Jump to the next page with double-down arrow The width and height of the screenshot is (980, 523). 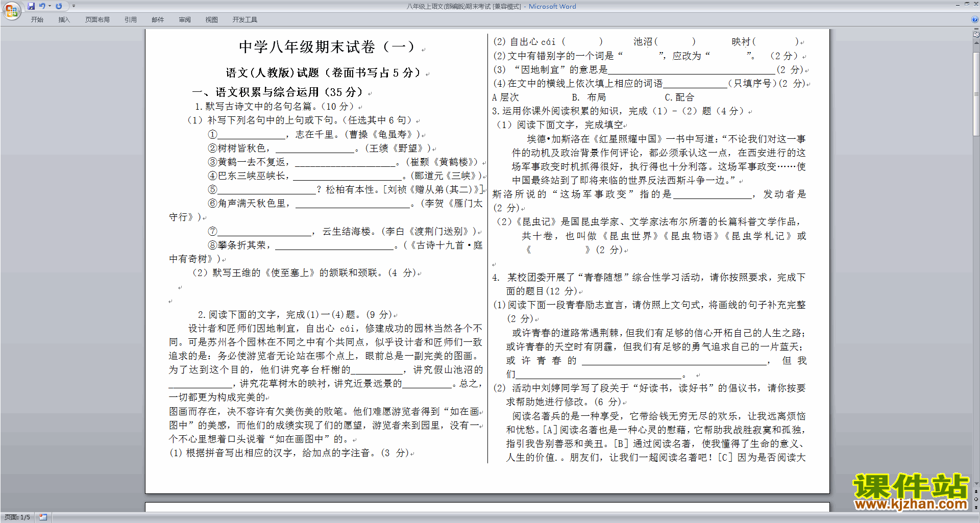click(x=976, y=507)
